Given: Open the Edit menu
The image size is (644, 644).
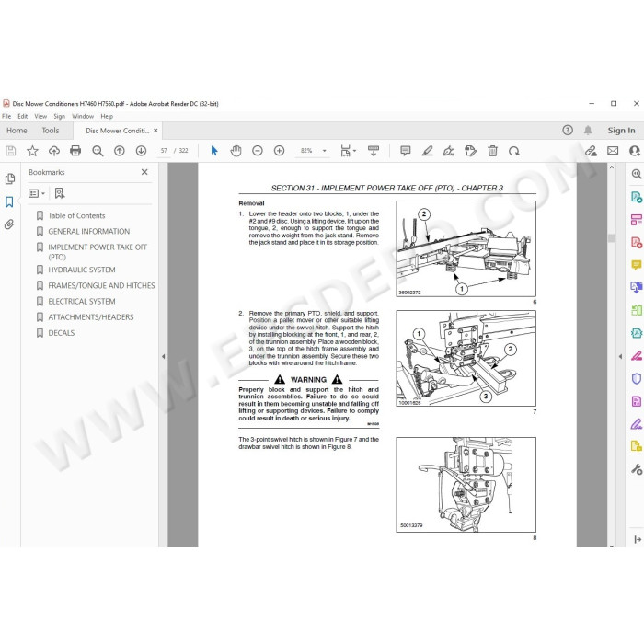Looking at the screenshot, I should (23, 116).
